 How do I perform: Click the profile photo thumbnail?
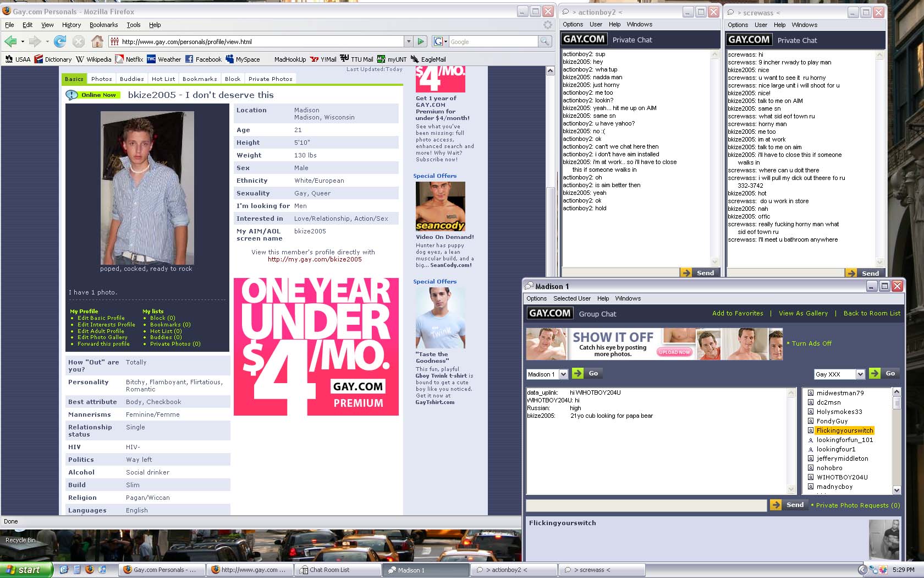click(147, 188)
